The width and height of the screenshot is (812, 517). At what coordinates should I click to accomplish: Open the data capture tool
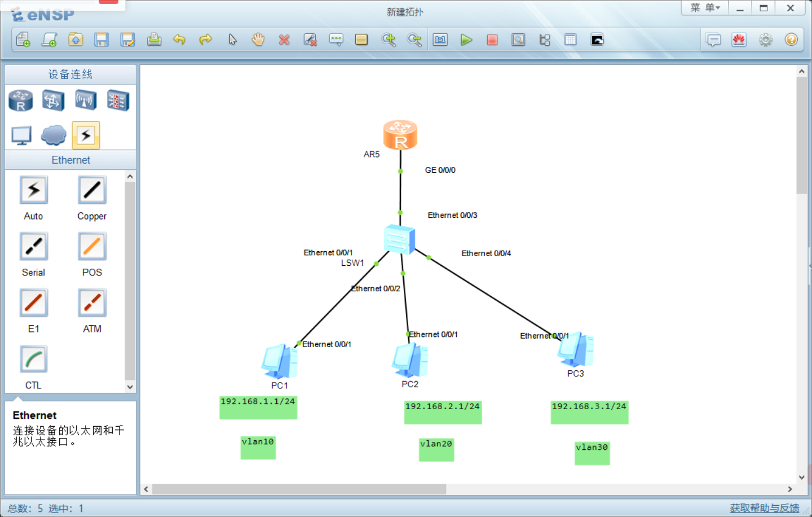[x=518, y=40]
